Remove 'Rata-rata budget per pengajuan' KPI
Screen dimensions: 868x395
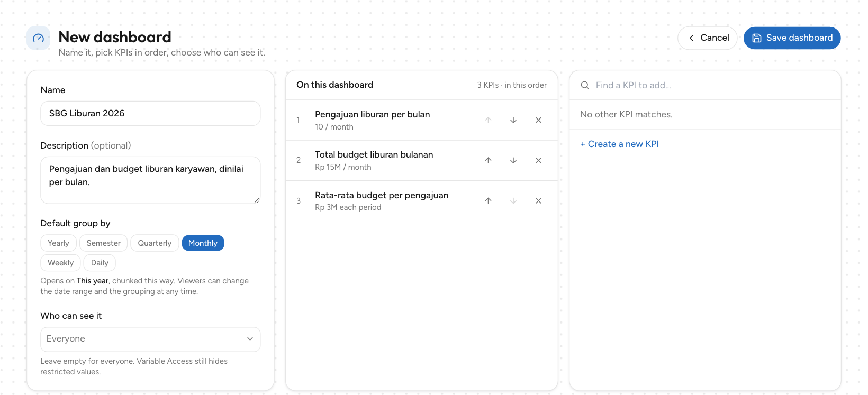[x=538, y=200]
